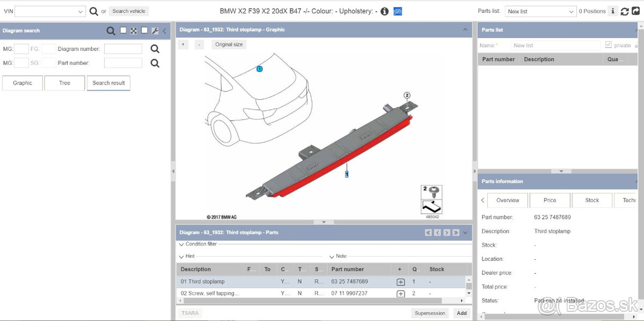Open the Parts list New list dropdown
This screenshot has height=321, width=644.
[540, 11]
